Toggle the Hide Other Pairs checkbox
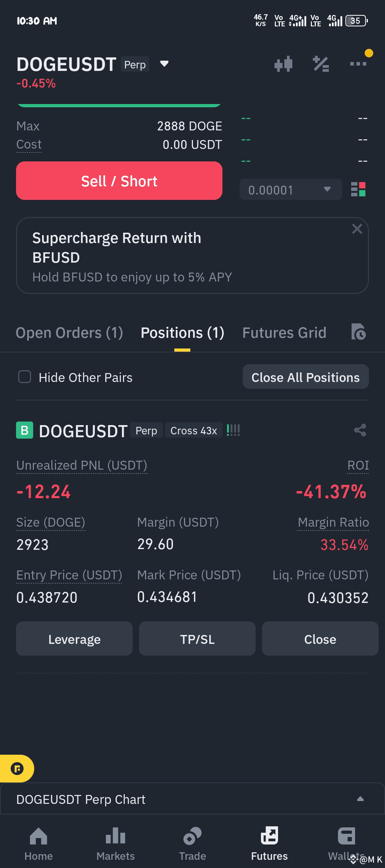This screenshot has width=385, height=868. 25,377
